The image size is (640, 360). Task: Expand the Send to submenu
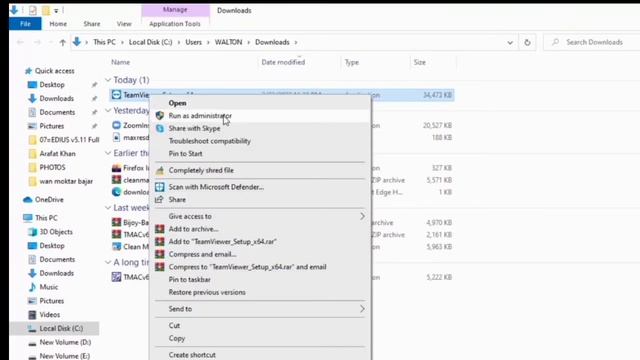(362, 309)
